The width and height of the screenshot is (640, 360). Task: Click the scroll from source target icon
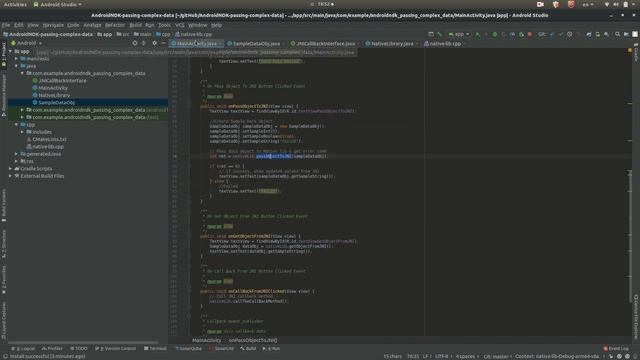pyautogui.click(x=135, y=43)
